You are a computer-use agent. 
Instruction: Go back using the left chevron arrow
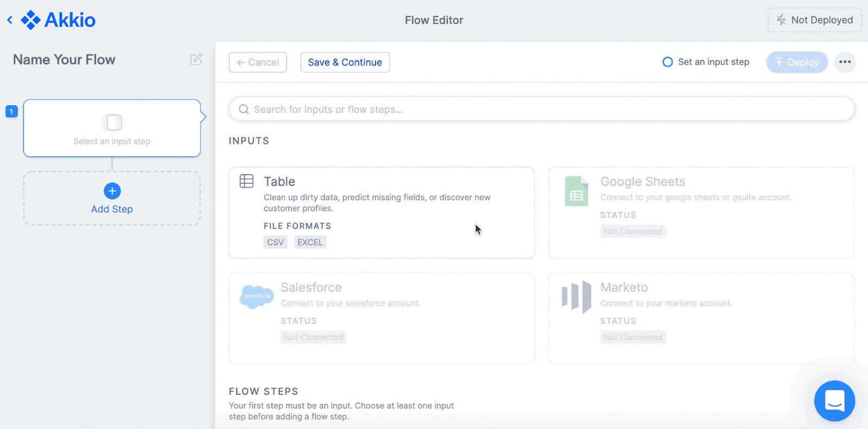click(10, 20)
